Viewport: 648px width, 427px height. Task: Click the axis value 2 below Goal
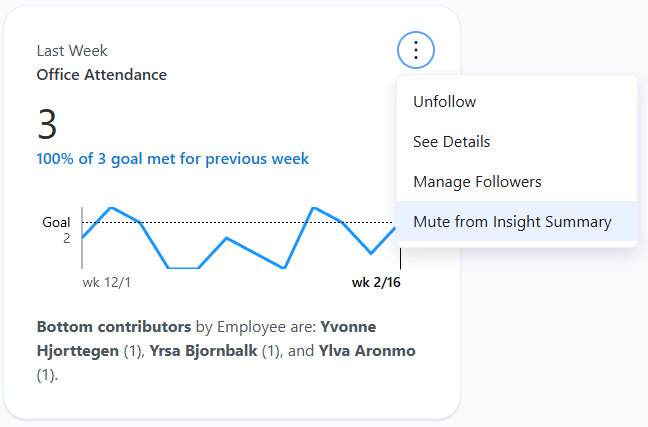point(66,238)
